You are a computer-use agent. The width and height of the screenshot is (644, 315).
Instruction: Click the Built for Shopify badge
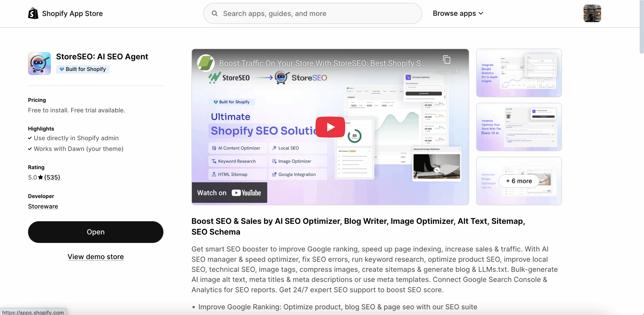click(83, 69)
